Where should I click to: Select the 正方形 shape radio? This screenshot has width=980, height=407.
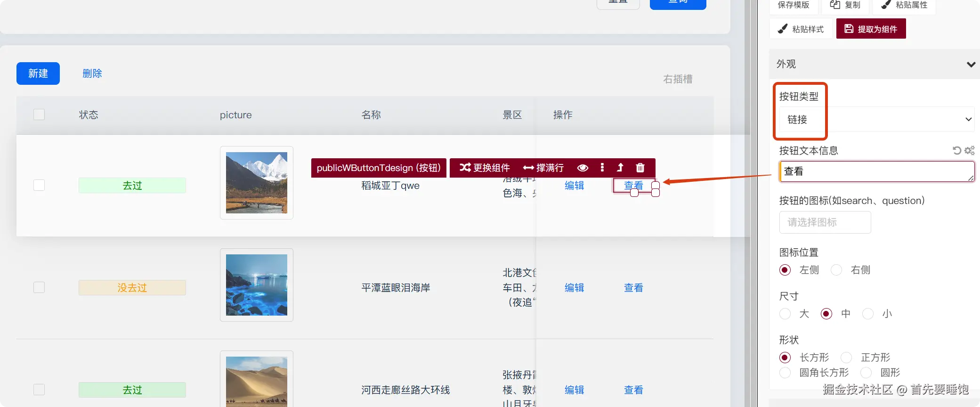[846, 358]
